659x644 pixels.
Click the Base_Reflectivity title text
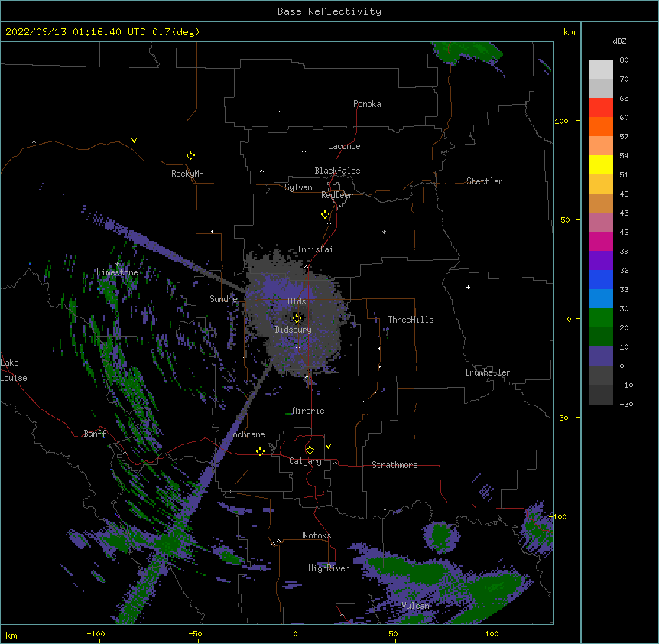tap(329, 11)
